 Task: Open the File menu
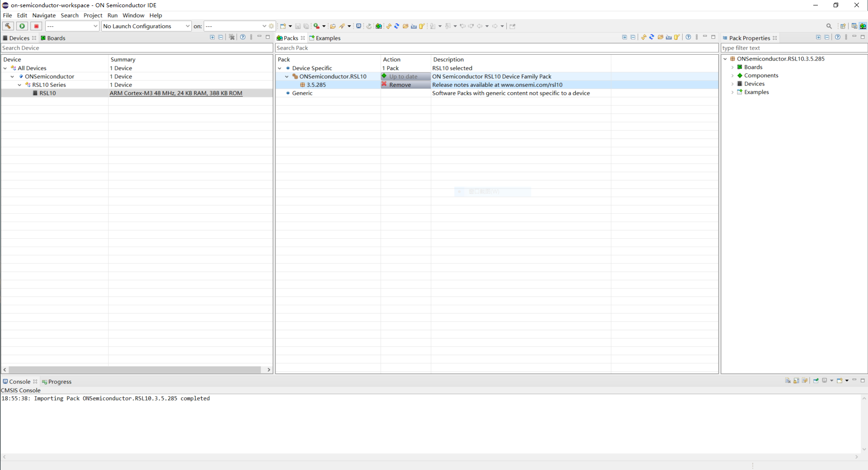point(8,15)
